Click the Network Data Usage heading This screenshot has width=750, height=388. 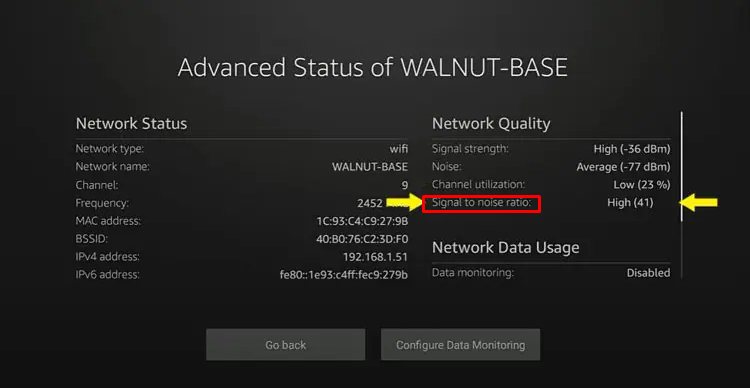coord(506,247)
